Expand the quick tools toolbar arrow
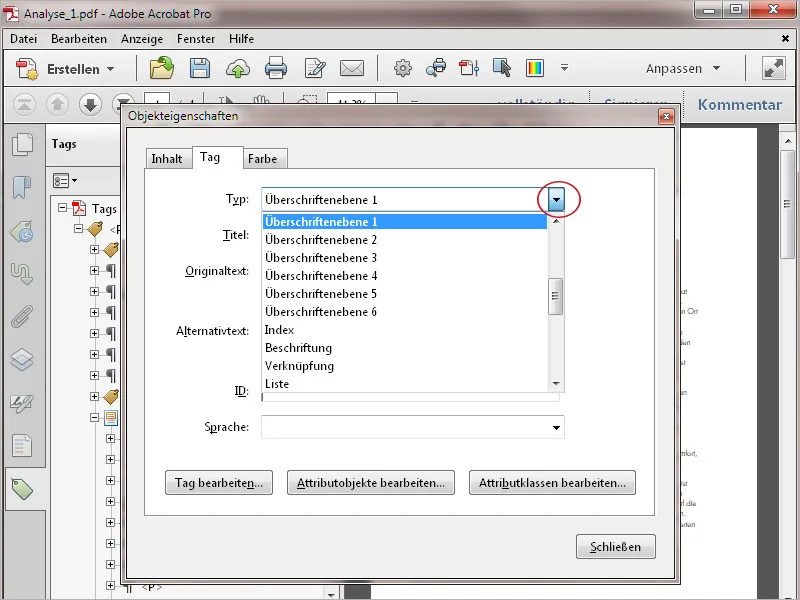800x600 pixels. [564, 67]
